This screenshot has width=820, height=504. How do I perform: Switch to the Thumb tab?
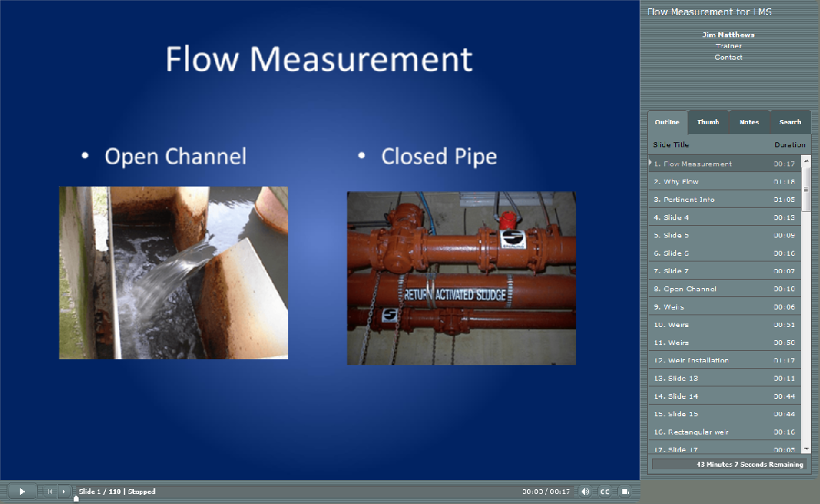(707, 122)
